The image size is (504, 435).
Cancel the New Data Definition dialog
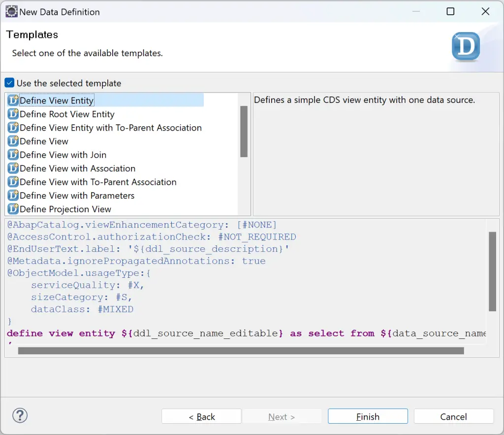[x=453, y=416]
